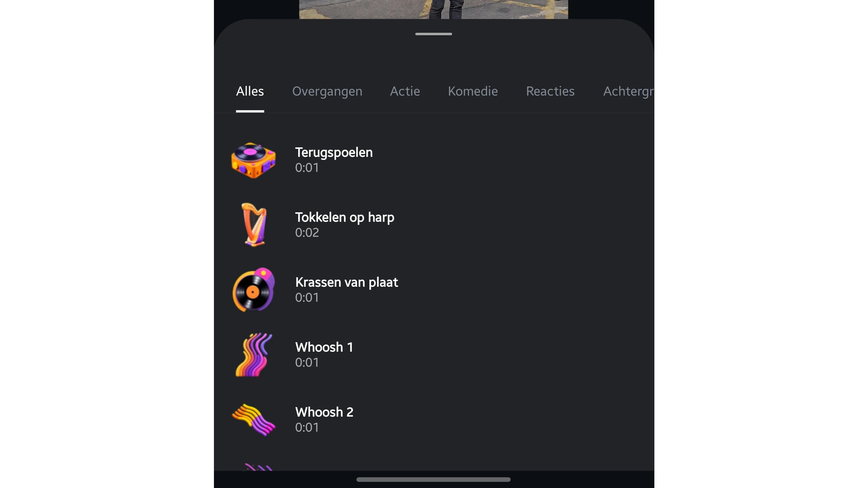This screenshot has width=868, height=488.
Task: Open the cut-off Achtergrond tab
Action: click(x=628, y=91)
